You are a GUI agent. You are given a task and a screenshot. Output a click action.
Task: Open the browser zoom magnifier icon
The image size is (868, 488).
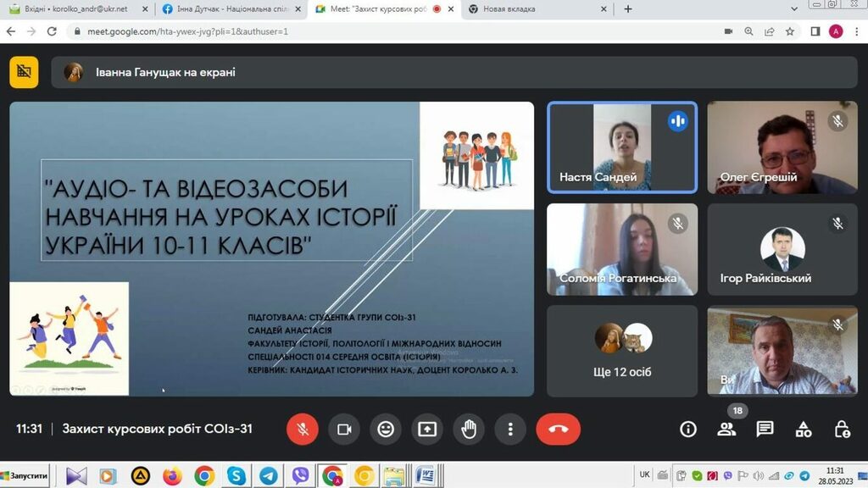[x=748, y=31]
